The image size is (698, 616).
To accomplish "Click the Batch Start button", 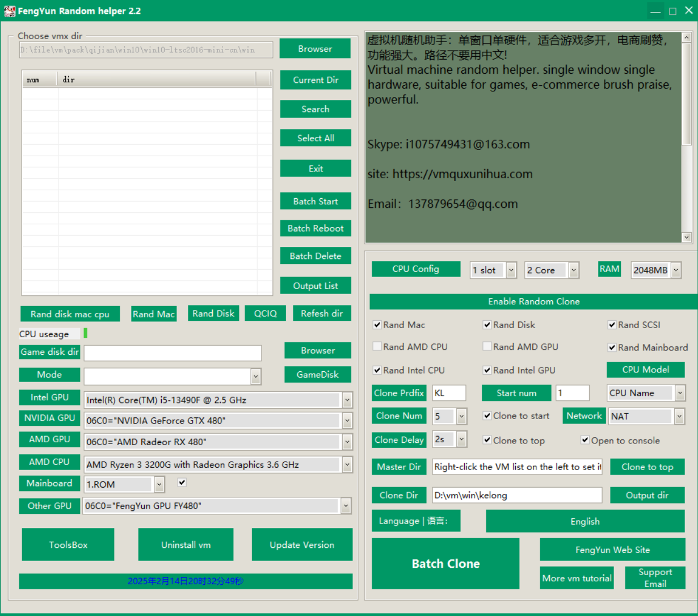I will pos(316,201).
